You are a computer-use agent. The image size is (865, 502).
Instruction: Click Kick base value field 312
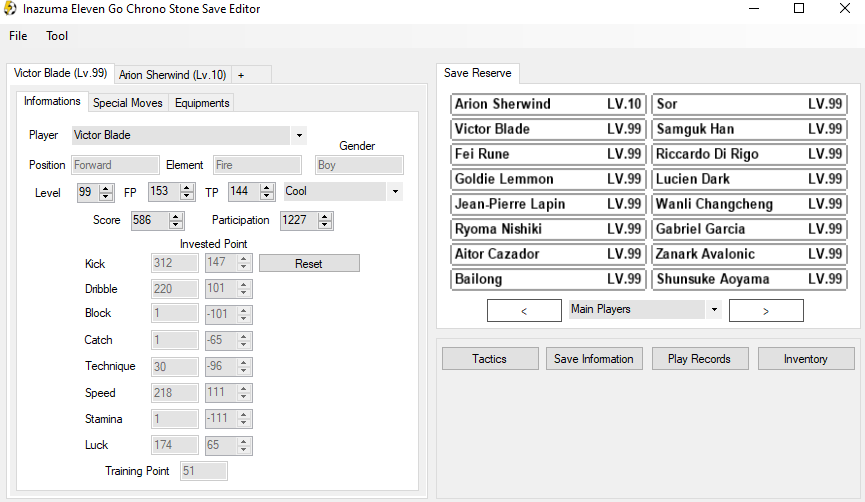point(174,263)
